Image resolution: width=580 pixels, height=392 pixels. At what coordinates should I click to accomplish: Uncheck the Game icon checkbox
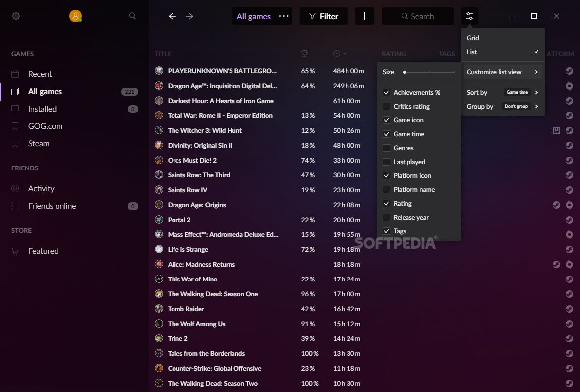point(386,120)
